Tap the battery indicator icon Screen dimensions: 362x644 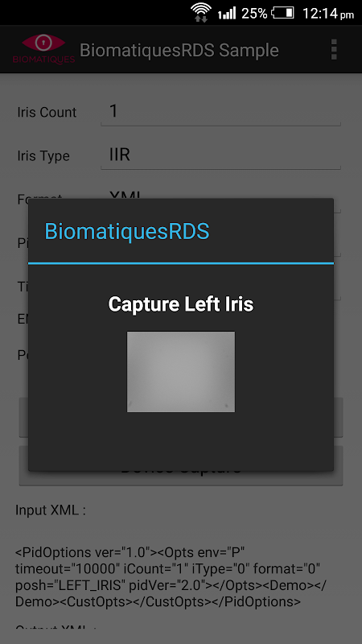[283, 13]
